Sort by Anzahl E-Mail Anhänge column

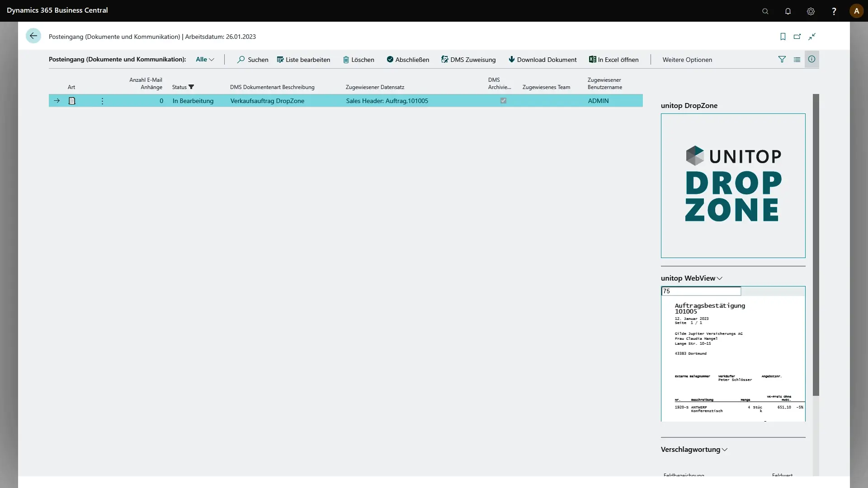[x=146, y=84]
